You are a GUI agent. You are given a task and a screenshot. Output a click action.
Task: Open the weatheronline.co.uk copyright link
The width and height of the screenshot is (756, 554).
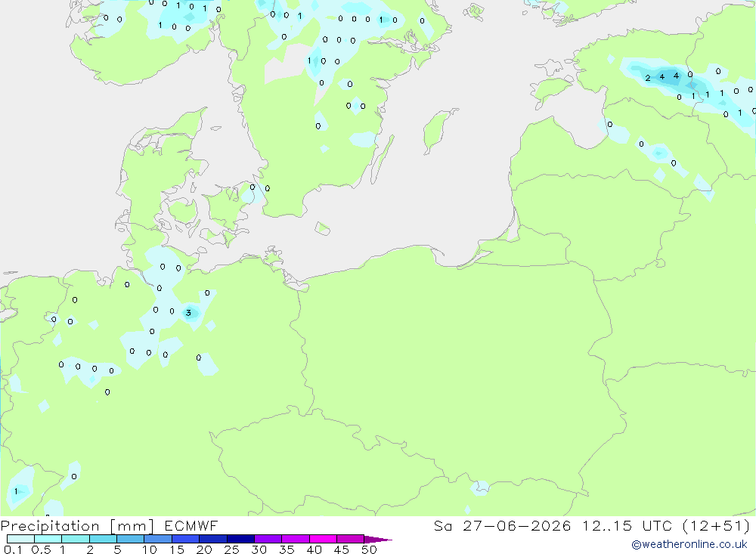tap(689, 544)
